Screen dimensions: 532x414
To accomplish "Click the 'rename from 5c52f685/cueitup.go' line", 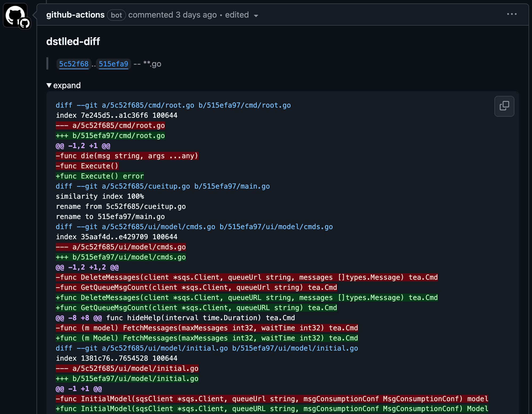I will pos(121,206).
